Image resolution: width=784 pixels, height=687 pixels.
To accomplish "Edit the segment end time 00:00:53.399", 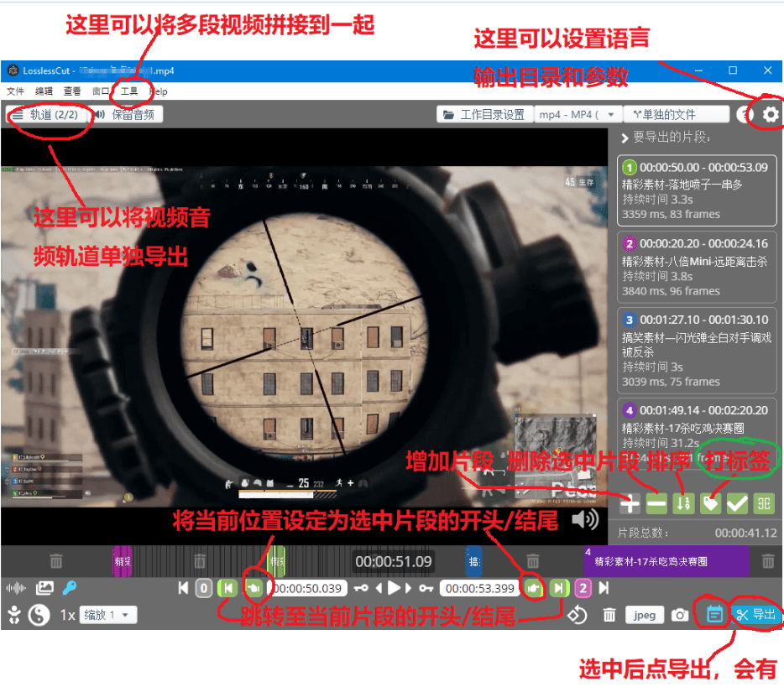I will pos(480,589).
